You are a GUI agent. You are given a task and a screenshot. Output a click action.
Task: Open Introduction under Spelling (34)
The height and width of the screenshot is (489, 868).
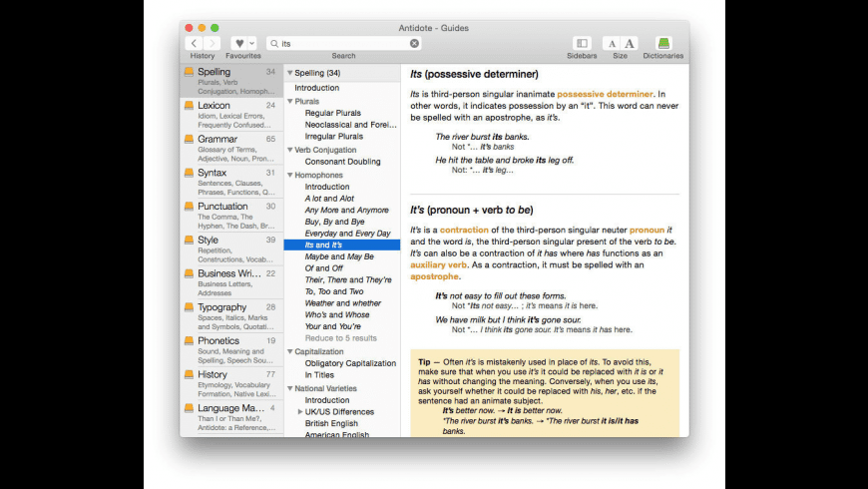(316, 88)
